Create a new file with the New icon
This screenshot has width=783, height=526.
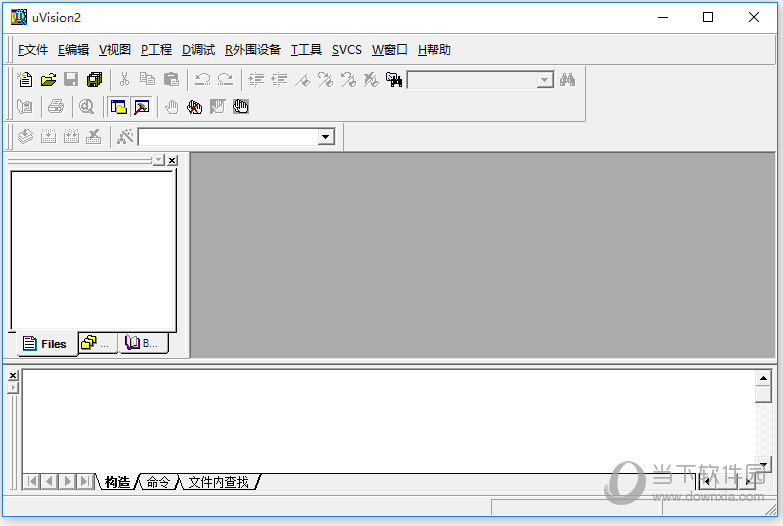click(25, 79)
